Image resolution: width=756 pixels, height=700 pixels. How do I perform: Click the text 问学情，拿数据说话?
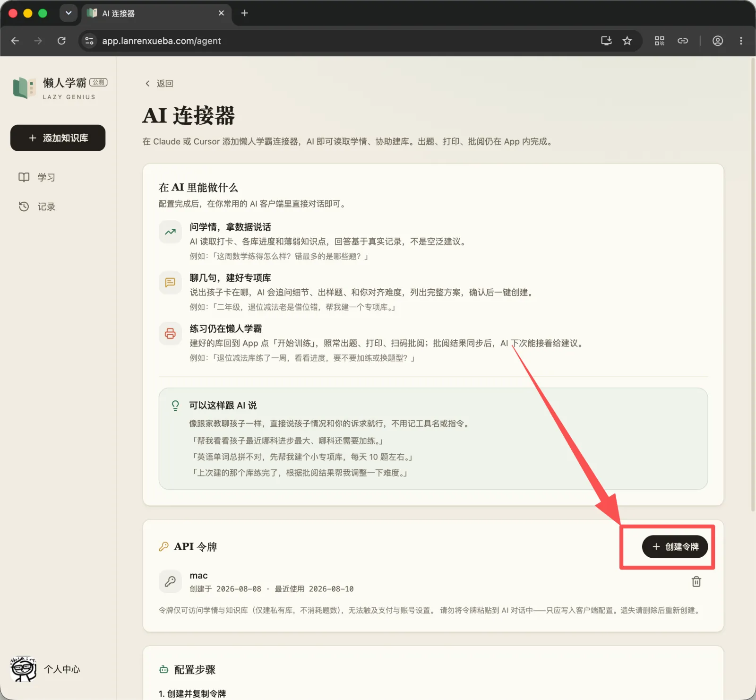coord(231,227)
